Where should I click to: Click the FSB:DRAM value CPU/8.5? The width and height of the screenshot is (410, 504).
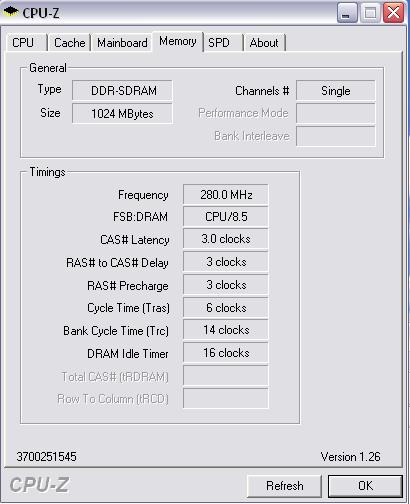coord(226,217)
